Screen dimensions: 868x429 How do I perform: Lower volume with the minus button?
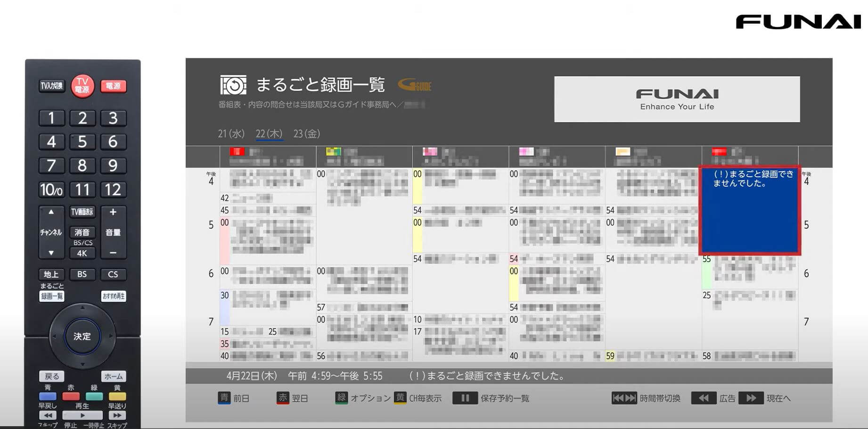[113, 253]
